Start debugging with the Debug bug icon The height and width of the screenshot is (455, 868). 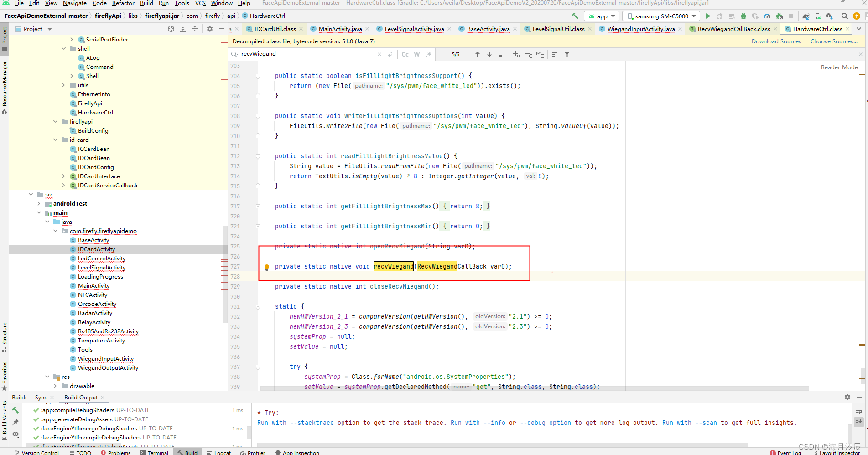point(743,16)
